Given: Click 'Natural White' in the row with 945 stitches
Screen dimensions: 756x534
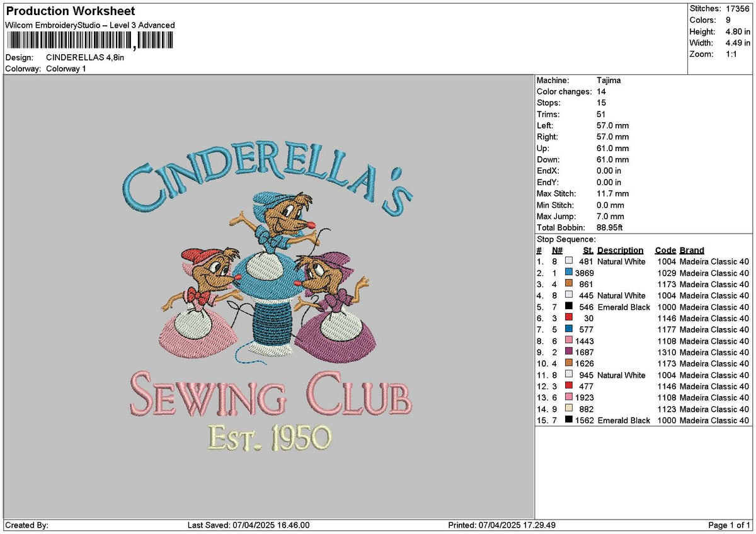Looking at the screenshot, I should click(621, 375).
